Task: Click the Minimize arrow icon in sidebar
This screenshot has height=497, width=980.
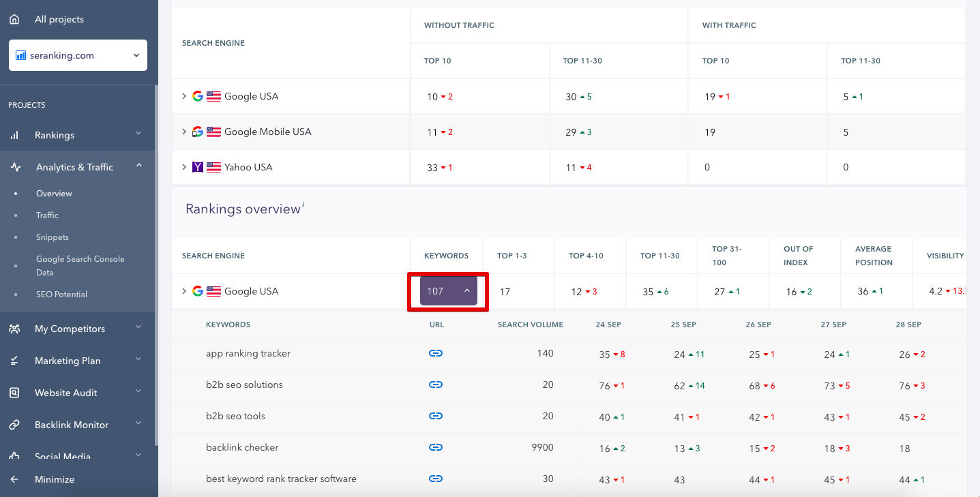Action: coord(14,479)
